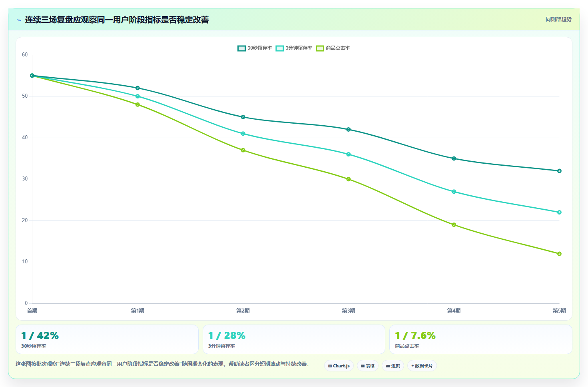Toggle the 30秒留存率 legend item
The height and width of the screenshot is (387, 588).
tap(255, 48)
